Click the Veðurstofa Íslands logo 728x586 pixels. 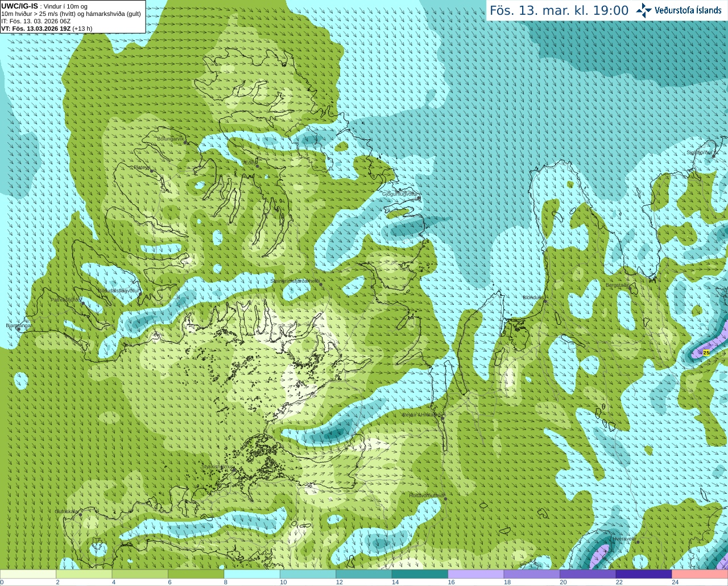pyautogui.click(x=679, y=10)
